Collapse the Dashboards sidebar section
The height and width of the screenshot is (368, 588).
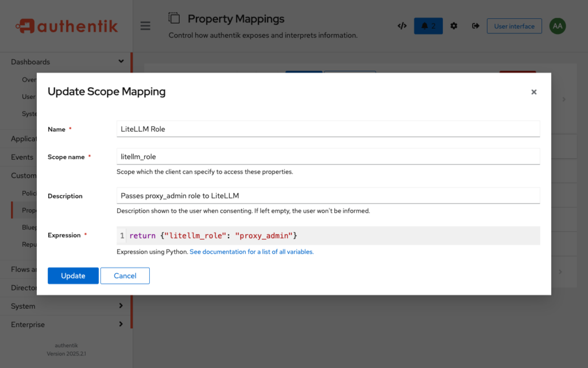pyautogui.click(x=121, y=61)
